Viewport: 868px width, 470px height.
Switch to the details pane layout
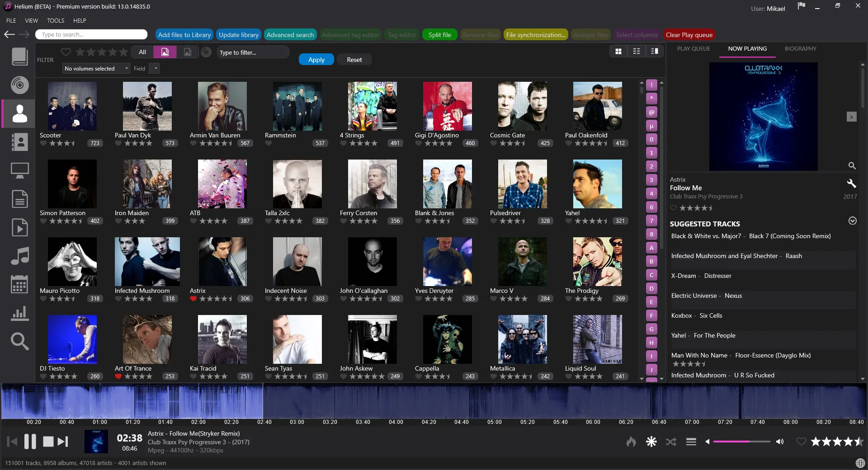pos(654,51)
